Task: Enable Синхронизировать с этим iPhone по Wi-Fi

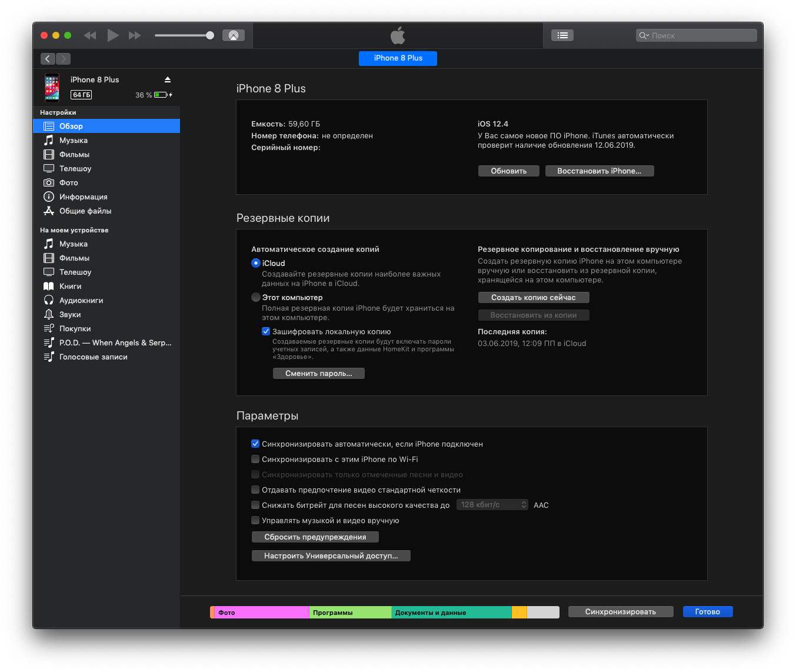Action: pos(255,459)
